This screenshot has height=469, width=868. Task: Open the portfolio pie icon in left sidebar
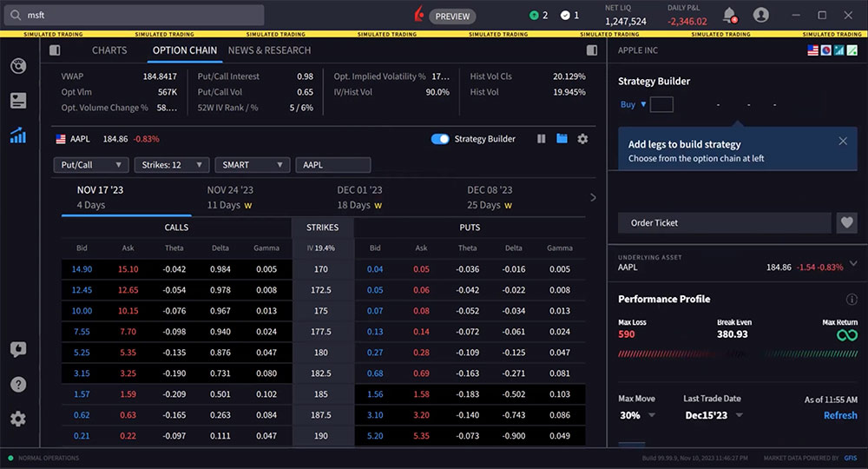tap(18, 66)
